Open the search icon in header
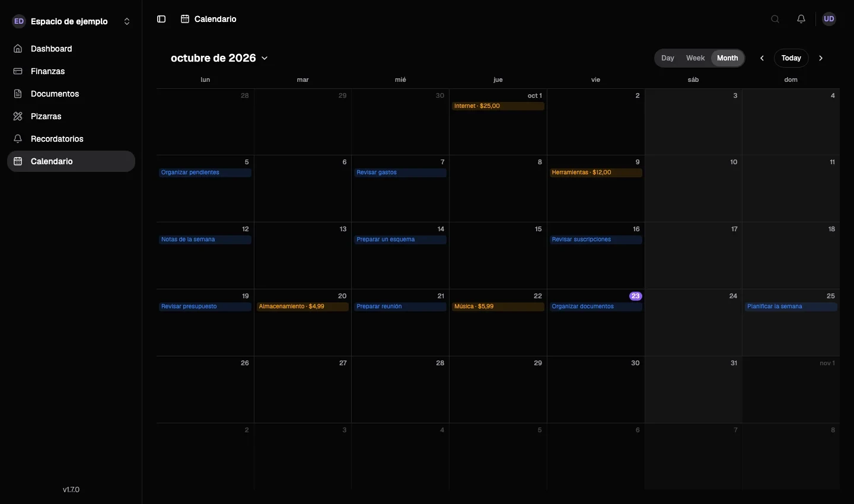This screenshot has width=854, height=504. tap(775, 19)
